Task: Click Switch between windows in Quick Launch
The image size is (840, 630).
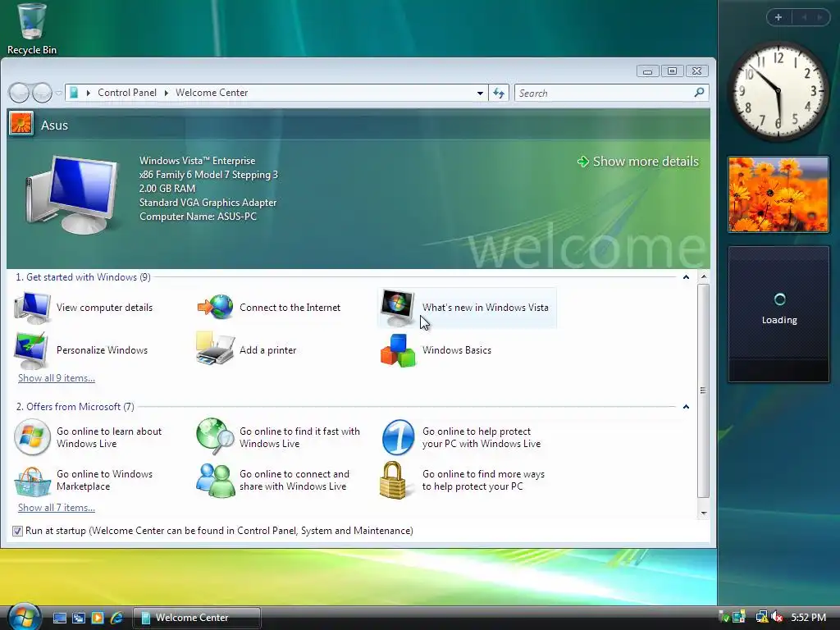Action: 78,618
